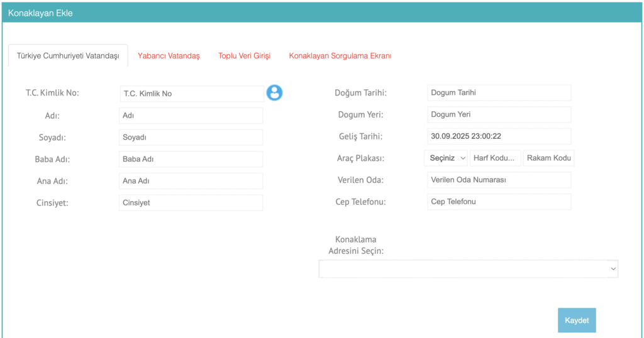Click the Cinsiyet input field
644x338 pixels.
point(191,203)
